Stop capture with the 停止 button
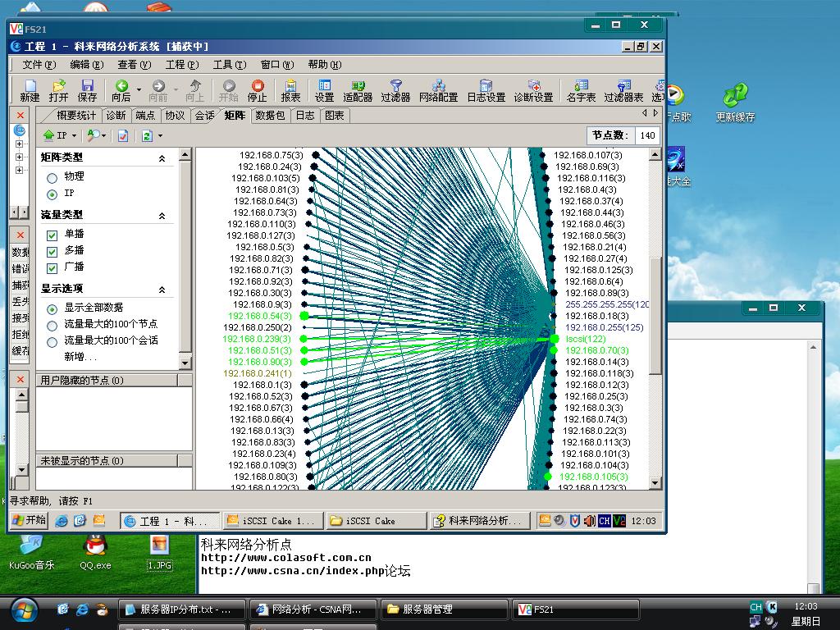Viewport: 840px width, 630px height. coord(258,89)
